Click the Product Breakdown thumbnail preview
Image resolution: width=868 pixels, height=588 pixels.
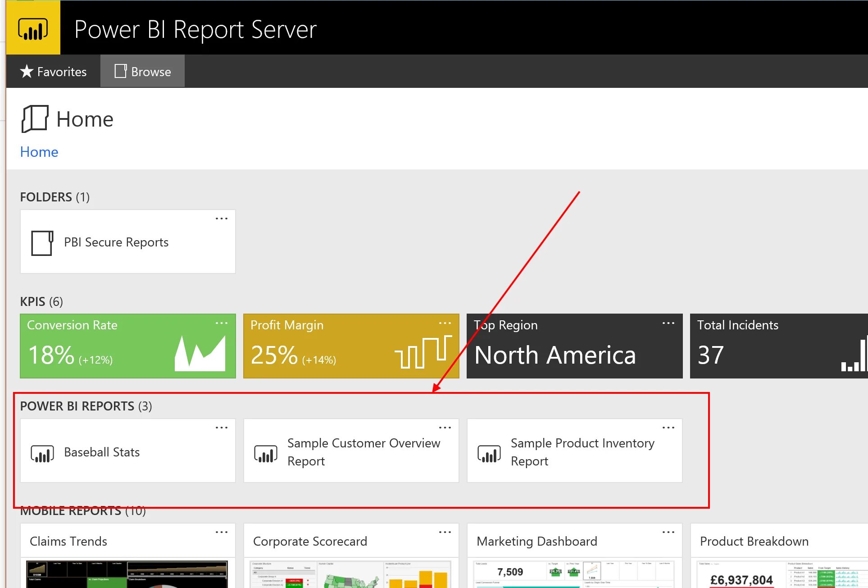[782, 574]
